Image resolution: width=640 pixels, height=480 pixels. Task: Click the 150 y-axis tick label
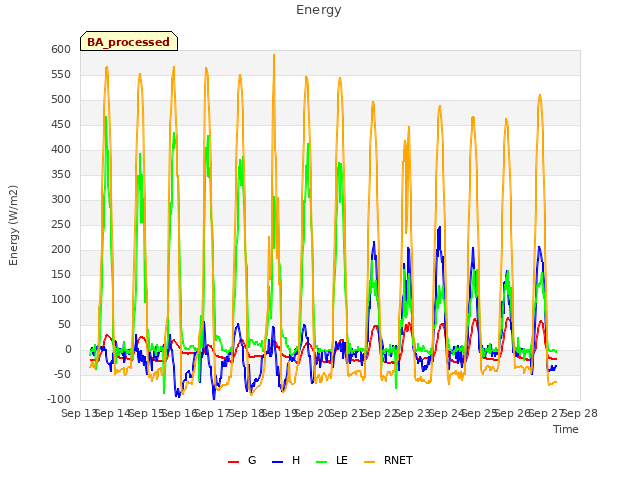pos(61,275)
